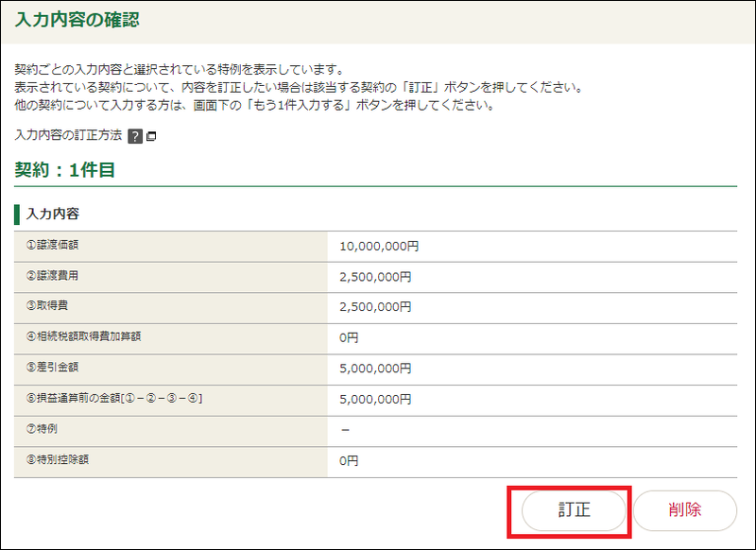Screen dimensions: 756x550
Task: Click the new-window icon beside help
Action: click(x=151, y=136)
